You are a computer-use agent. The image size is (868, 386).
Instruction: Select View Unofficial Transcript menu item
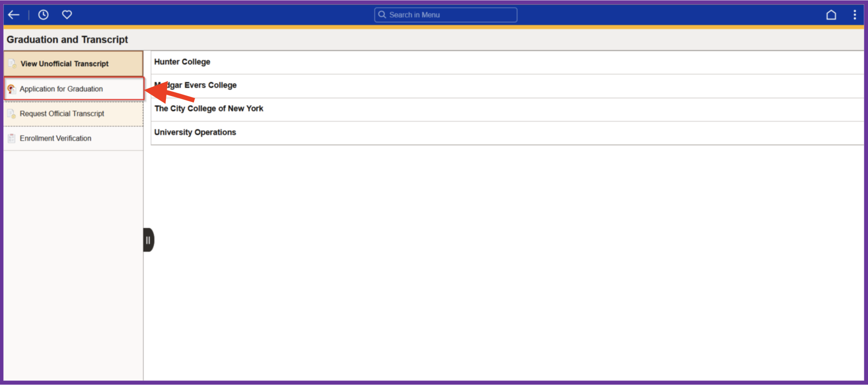pyautogui.click(x=64, y=64)
